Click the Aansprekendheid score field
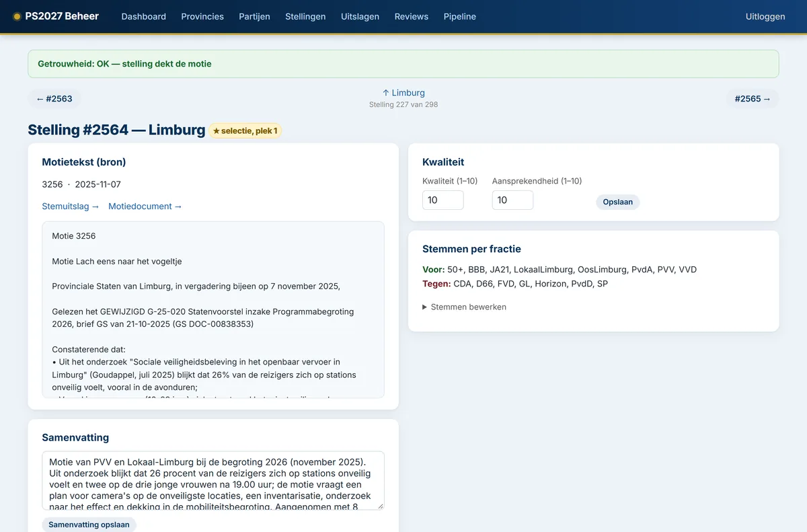This screenshot has width=807, height=532. point(513,200)
